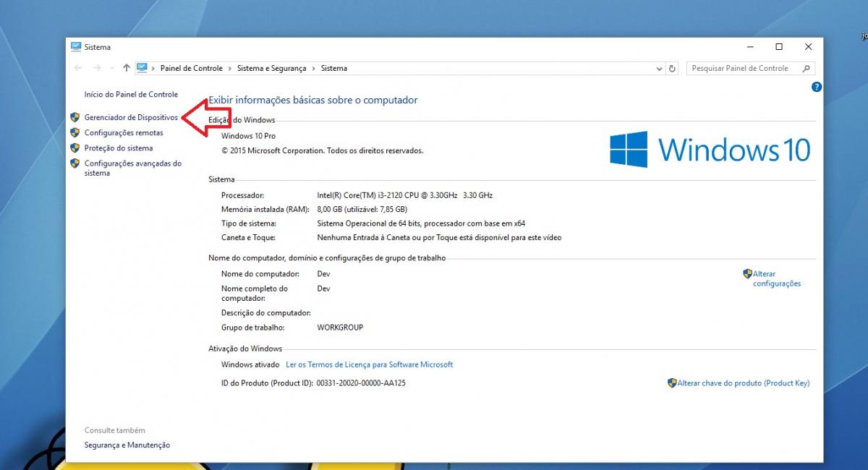868x470 pixels.
Task: Click the WORKGROUP value text
Action: (340, 328)
